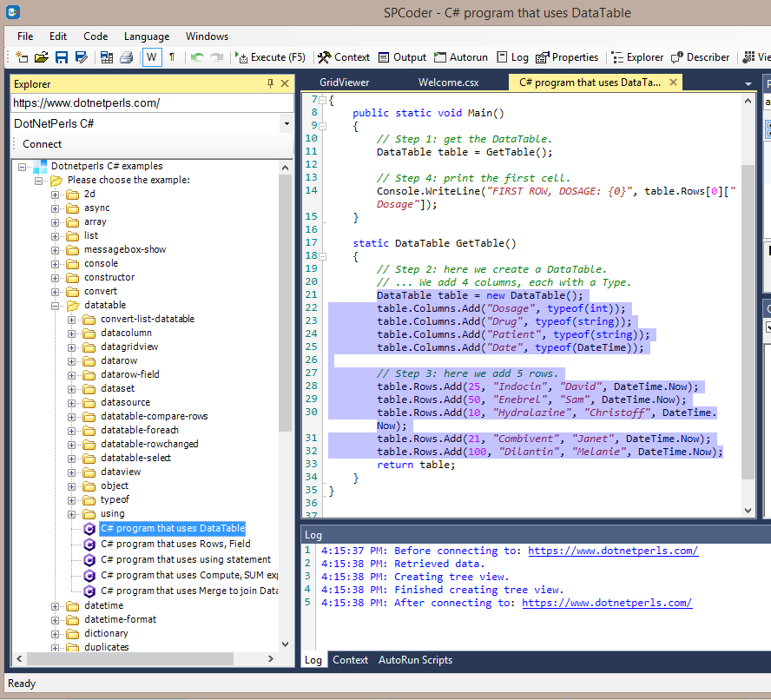
Task: Open 'C# program that uses using statement'
Action: tap(186, 560)
